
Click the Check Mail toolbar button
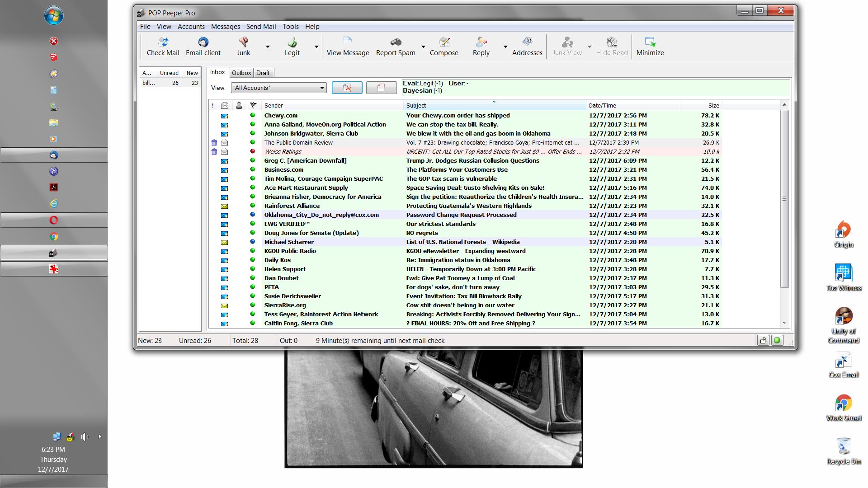coord(163,47)
